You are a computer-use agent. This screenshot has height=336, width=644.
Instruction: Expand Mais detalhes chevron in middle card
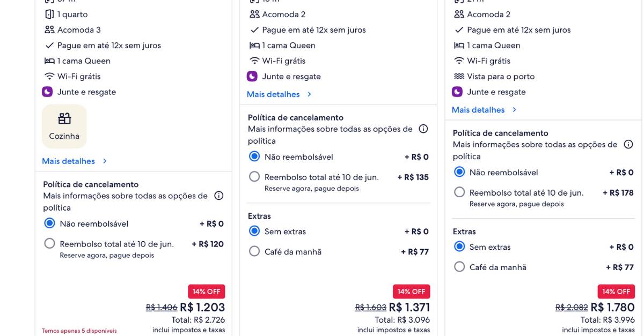tap(309, 94)
